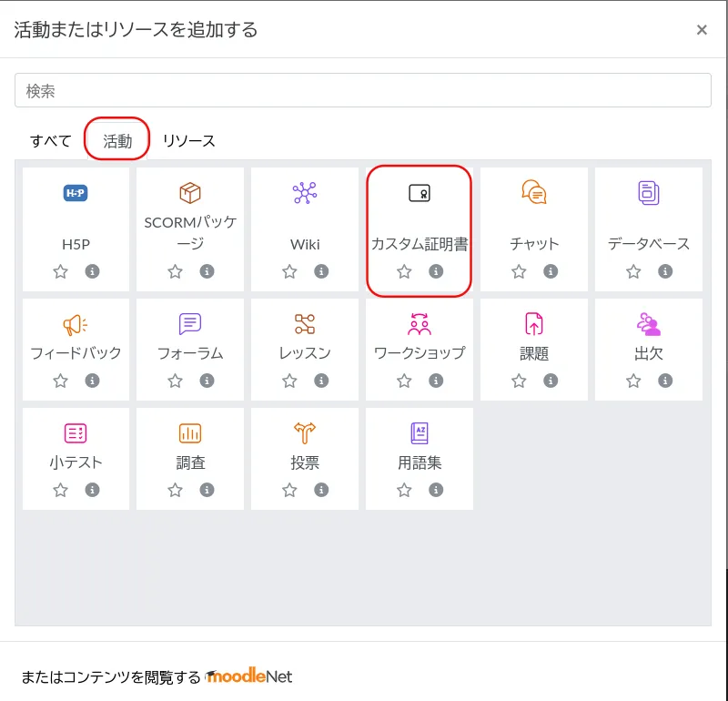Show info for ワークショップ activity

coord(436,381)
